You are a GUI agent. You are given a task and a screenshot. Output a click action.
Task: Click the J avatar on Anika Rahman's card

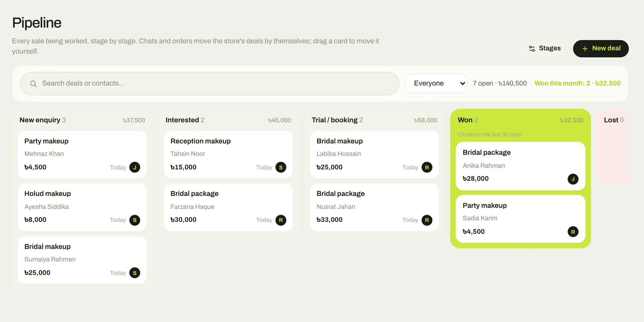point(573,179)
